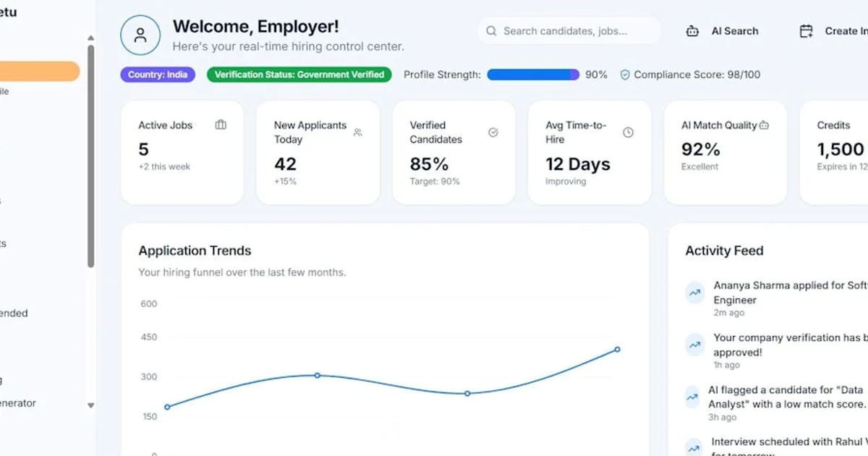The image size is (868, 456).
Task: Click the AI Search robot icon
Action: [x=692, y=31]
